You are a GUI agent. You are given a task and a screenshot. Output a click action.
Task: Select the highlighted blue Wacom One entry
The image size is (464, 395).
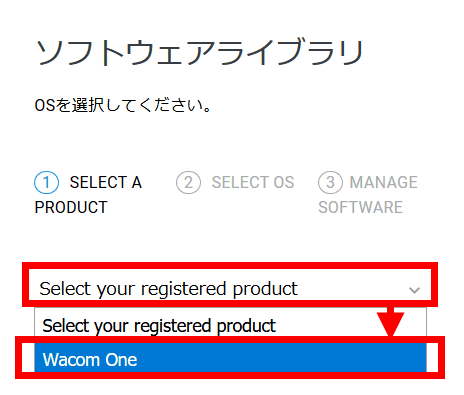[230, 358]
